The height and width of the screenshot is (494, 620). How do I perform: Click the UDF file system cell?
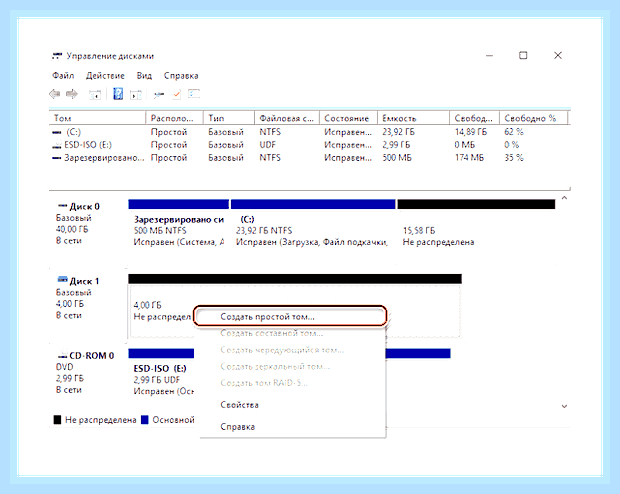[x=267, y=145]
